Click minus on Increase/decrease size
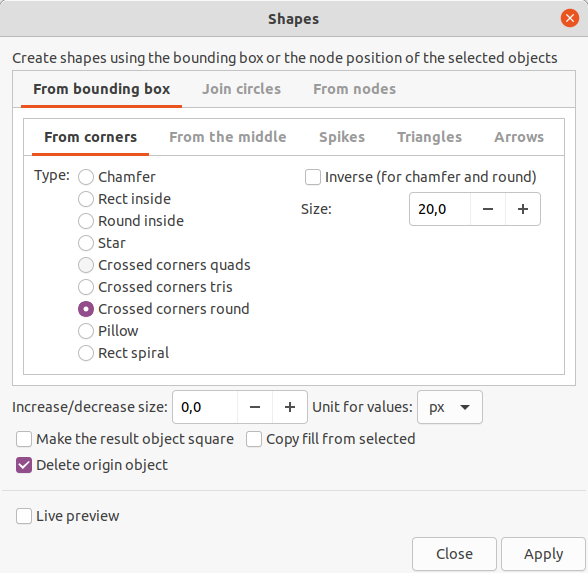The image size is (588, 573). tap(255, 407)
